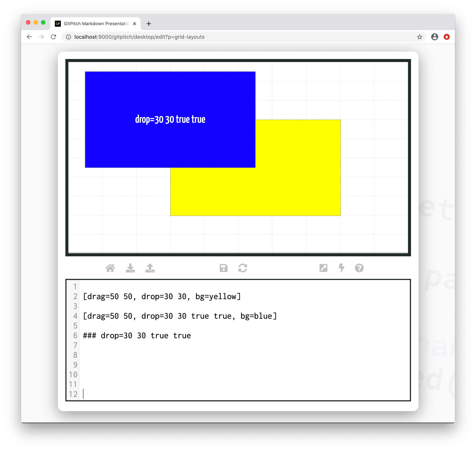Image resolution: width=476 pixels, height=451 pixels.
Task: Click line number 12 in editor gutter
Action: (73, 394)
